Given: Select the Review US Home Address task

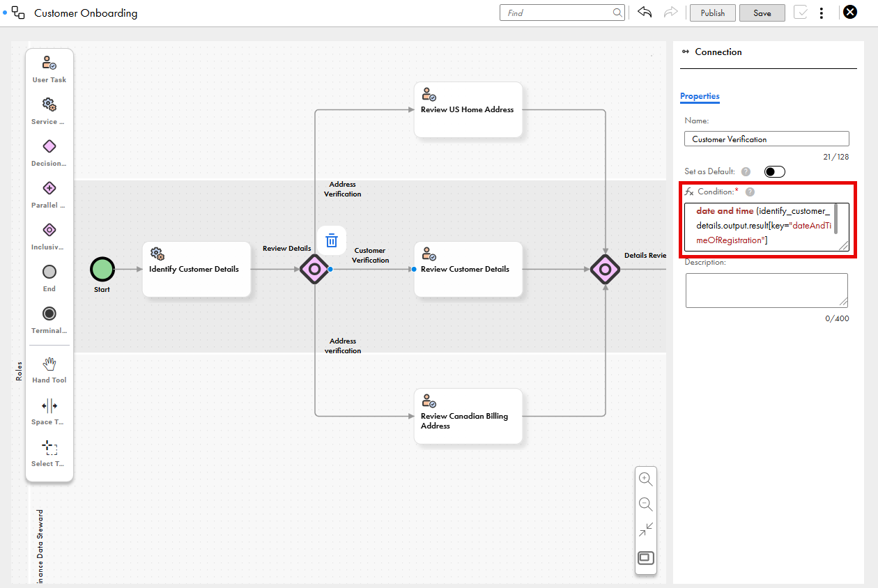Looking at the screenshot, I should click(x=468, y=109).
